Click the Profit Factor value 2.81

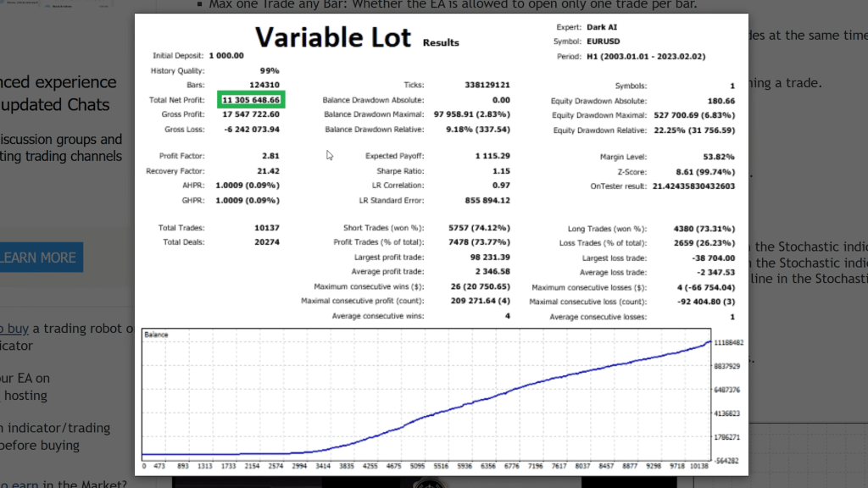270,156
